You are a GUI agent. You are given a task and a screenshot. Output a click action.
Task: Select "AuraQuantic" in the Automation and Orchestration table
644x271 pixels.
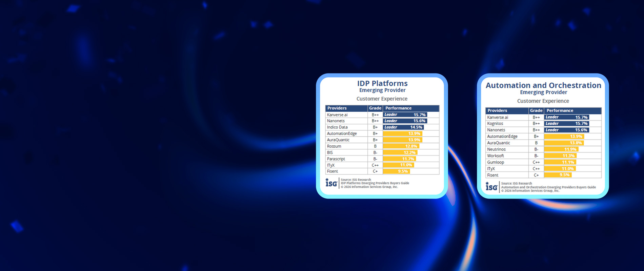(x=498, y=143)
